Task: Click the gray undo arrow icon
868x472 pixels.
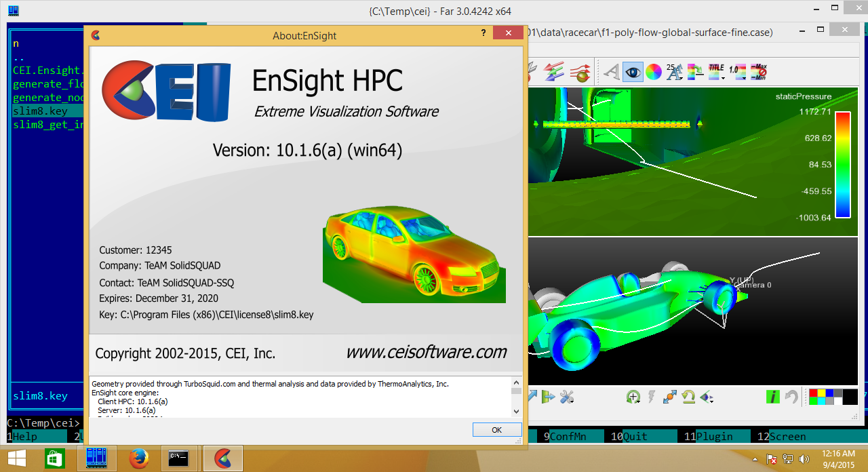Action: point(791,397)
